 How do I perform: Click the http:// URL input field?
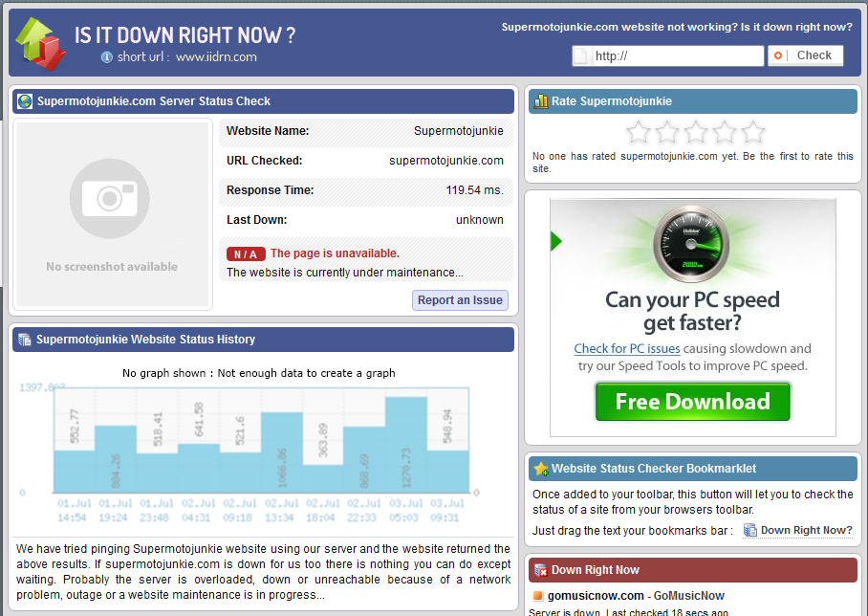[677, 56]
